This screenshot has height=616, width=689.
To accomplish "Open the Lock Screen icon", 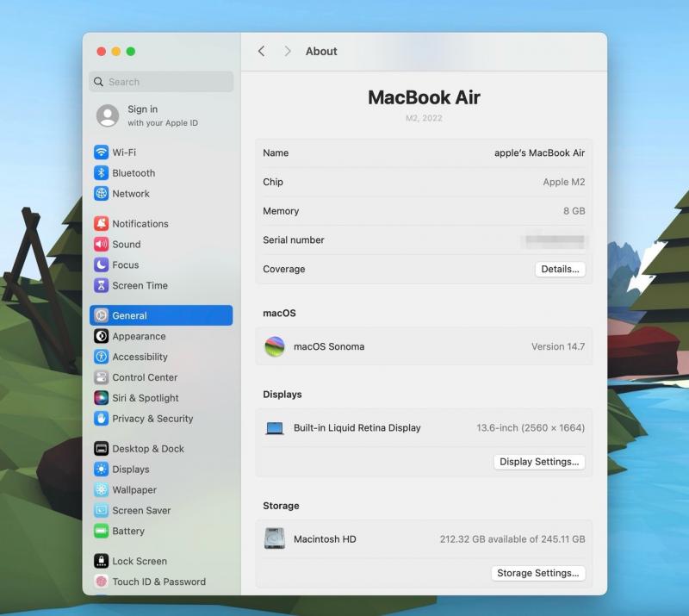I will pos(101,561).
